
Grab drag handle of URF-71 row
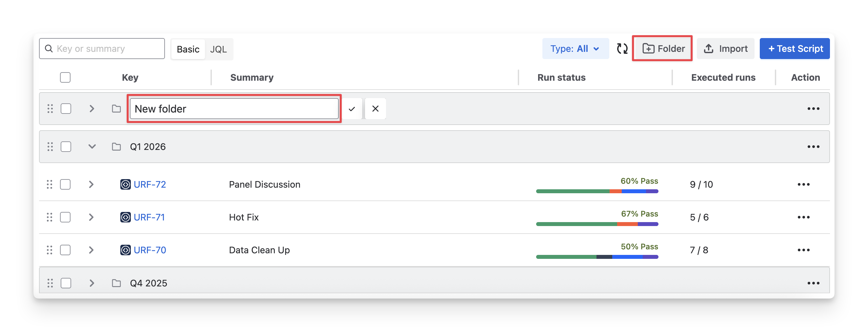point(50,218)
